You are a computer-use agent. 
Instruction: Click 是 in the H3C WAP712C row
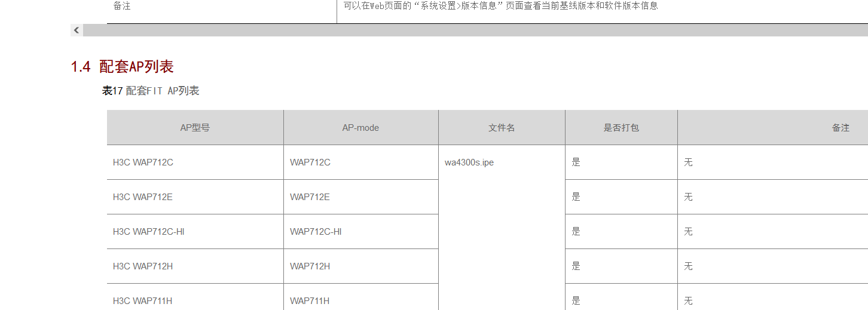(x=576, y=162)
